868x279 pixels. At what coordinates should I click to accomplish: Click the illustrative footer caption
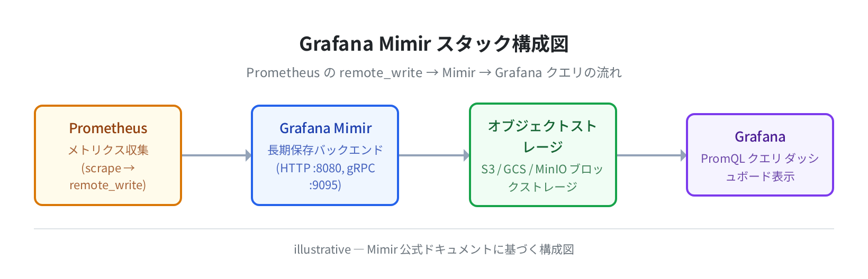tap(434, 249)
